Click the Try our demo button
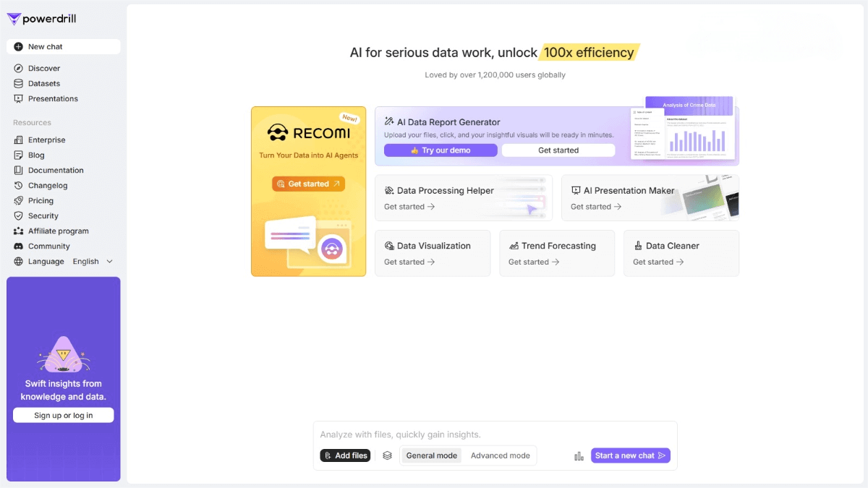This screenshot has width=868, height=488. (x=441, y=150)
